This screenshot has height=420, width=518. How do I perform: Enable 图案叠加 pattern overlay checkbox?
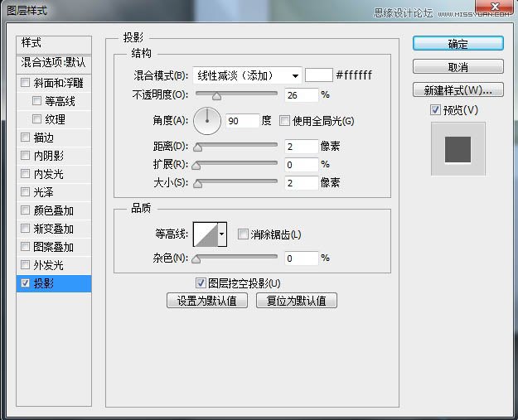click(25, 246)
